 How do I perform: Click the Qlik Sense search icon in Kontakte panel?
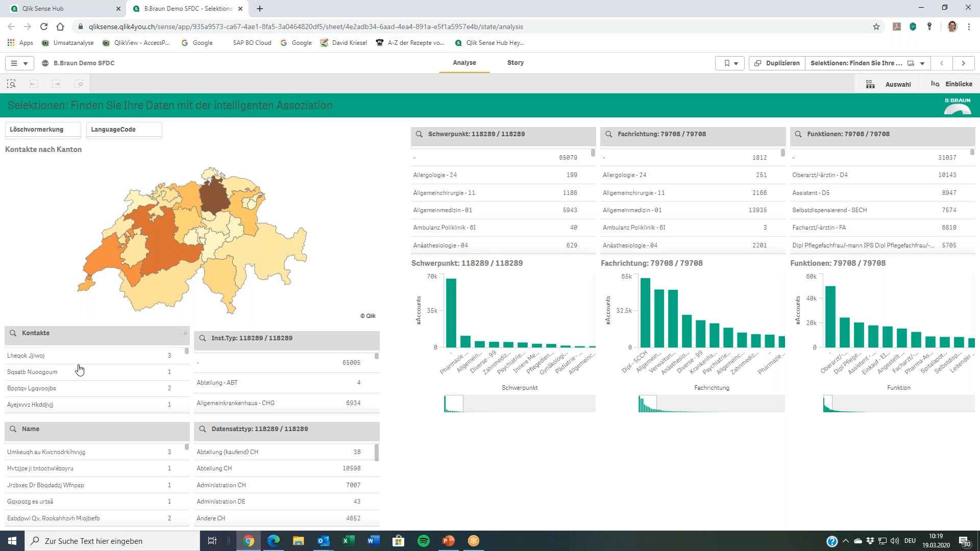click(x=13, y=332)
